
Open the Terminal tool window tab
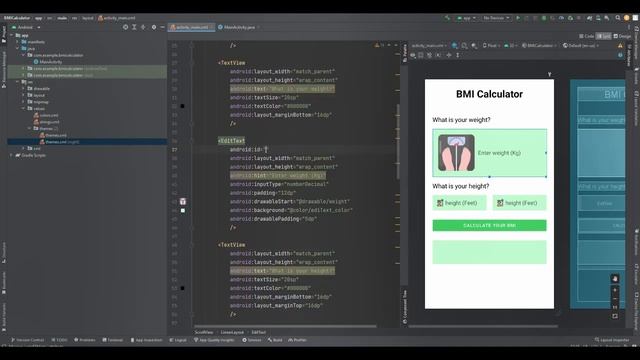(113, 340)
